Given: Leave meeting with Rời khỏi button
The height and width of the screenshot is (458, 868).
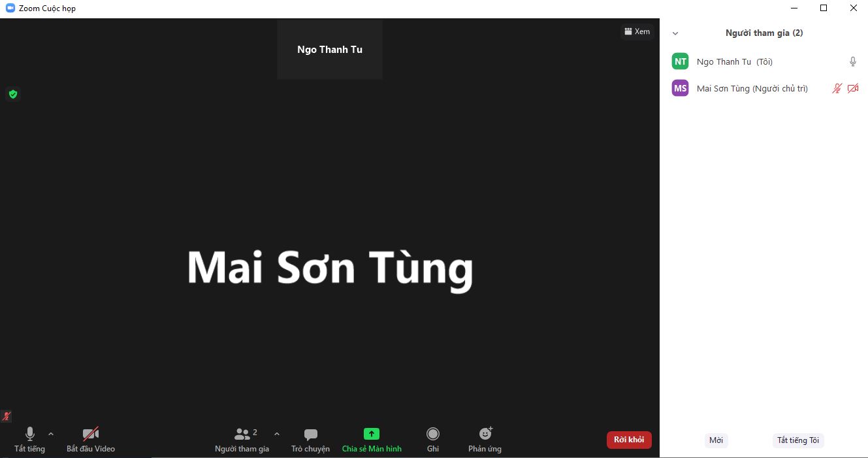Looking at the screenshot, I should click(x=629, y=440).
